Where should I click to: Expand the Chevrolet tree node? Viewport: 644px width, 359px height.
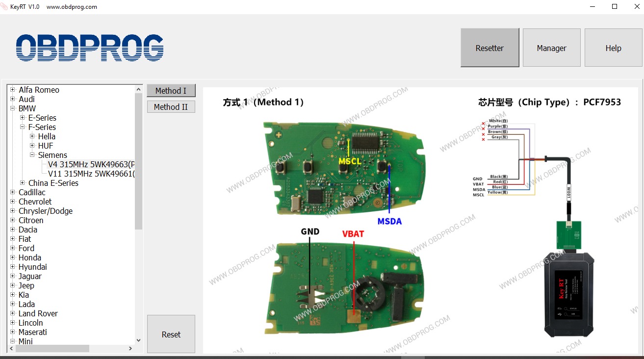13,202
